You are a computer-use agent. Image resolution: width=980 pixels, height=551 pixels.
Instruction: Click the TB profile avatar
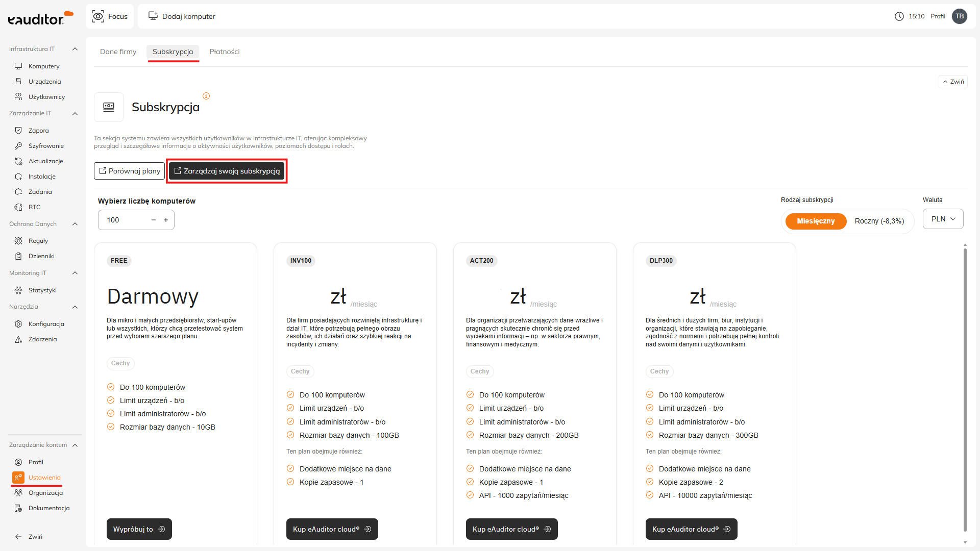[959, 16]
